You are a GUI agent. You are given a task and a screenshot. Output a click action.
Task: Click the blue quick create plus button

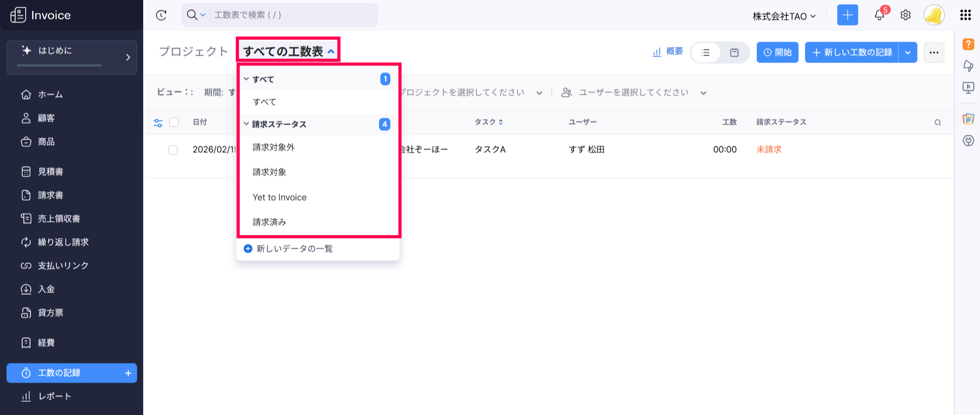point(847,15)
